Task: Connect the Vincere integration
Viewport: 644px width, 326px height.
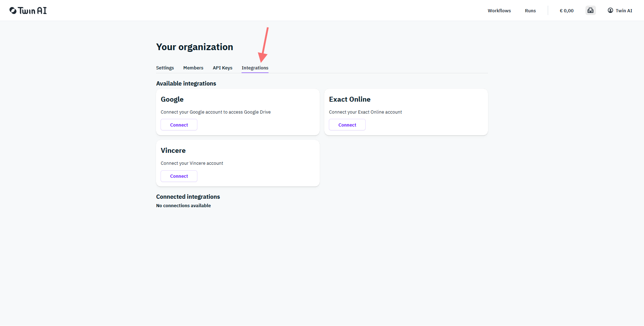Action: pyautogui.click(x=179, y=176)
